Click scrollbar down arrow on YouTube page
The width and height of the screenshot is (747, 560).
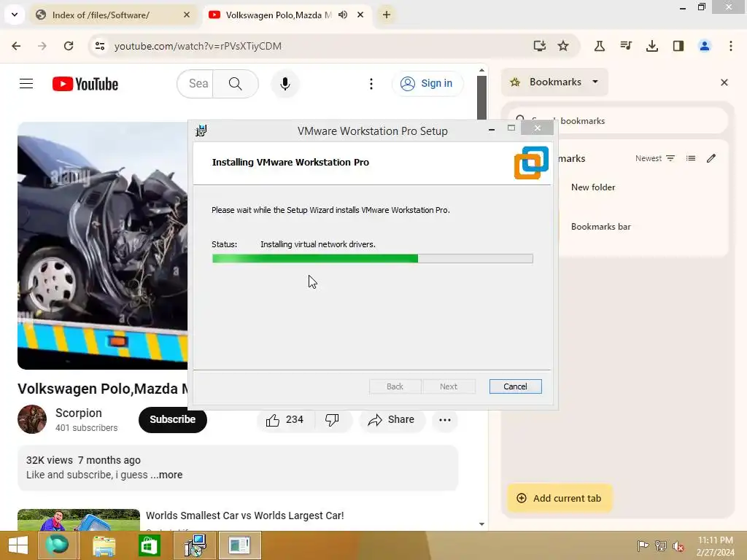point(481,524)
